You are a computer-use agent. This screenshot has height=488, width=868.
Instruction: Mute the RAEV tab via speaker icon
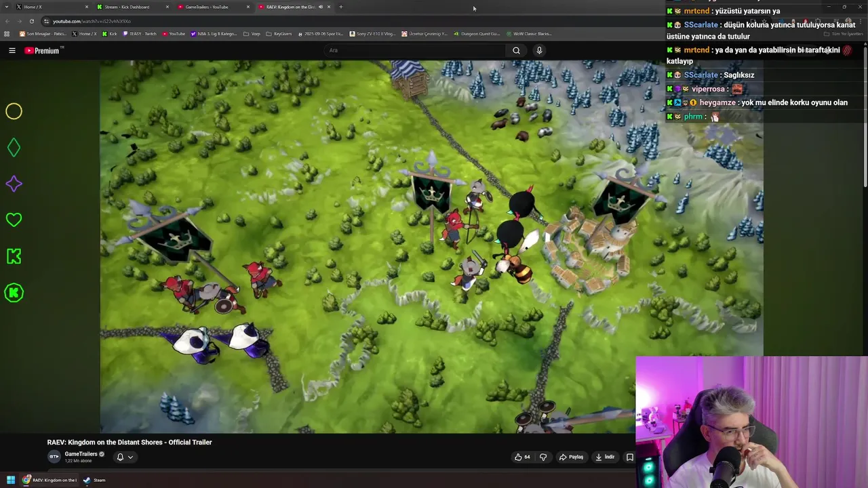(321, 7)
